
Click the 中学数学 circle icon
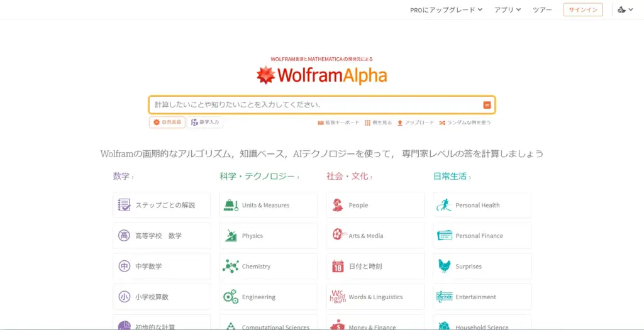point(124,266)
